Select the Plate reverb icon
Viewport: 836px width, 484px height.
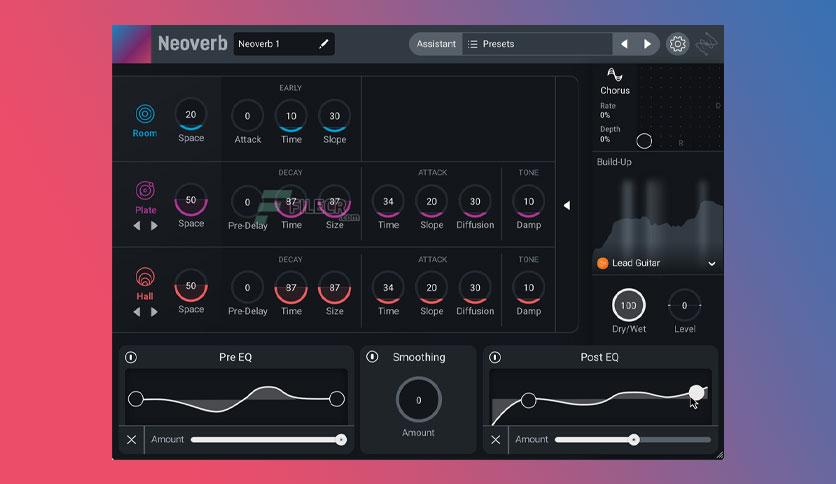coord(145,190)
